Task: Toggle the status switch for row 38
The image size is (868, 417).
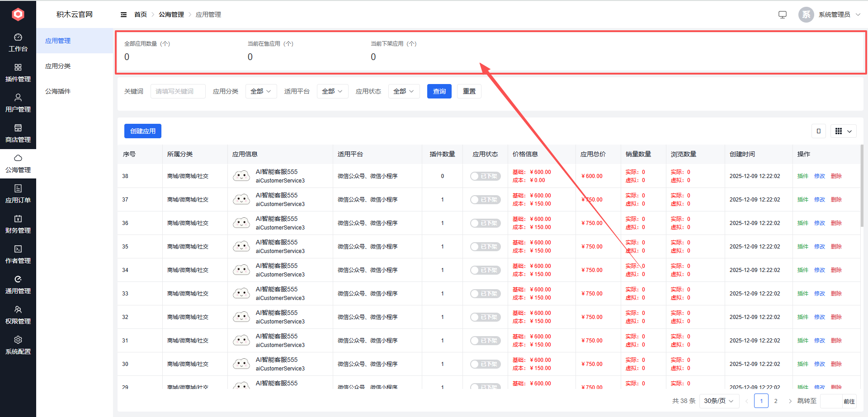Action: tap(485, 176)
